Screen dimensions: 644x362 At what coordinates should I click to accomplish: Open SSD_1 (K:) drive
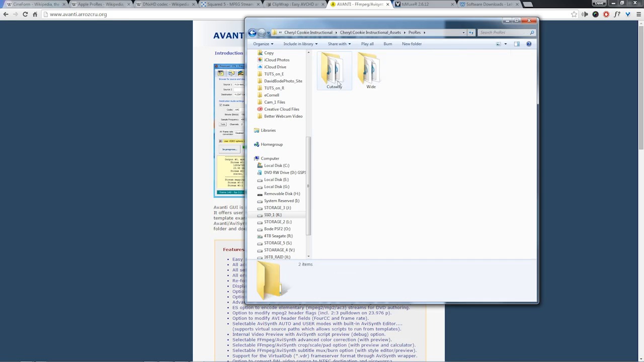[273, 215]
